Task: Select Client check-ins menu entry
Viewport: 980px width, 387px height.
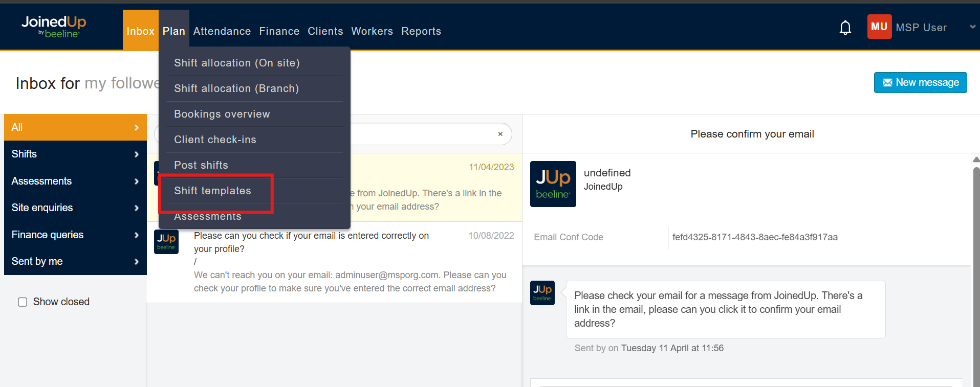Action: [215, 140]
